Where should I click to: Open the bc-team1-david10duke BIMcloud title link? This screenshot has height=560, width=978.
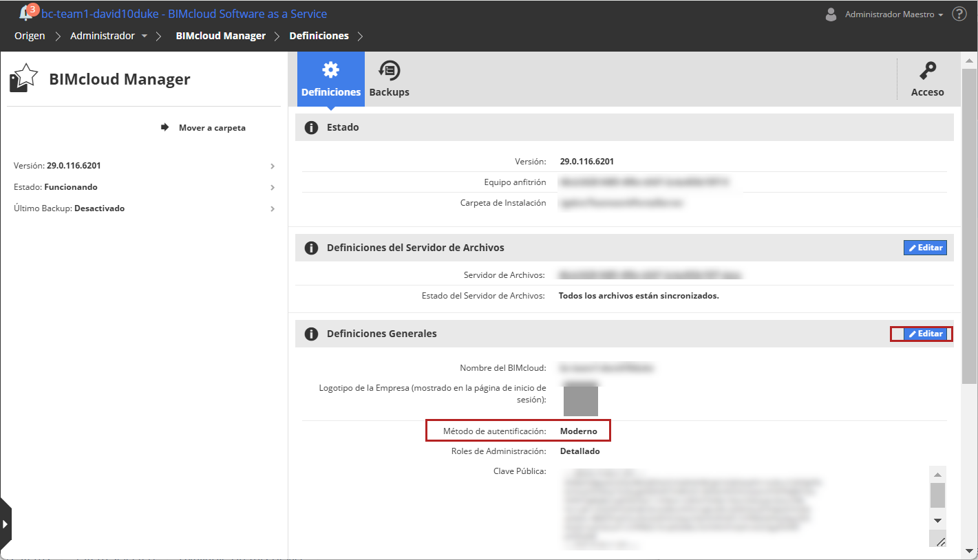click(184, 14)
